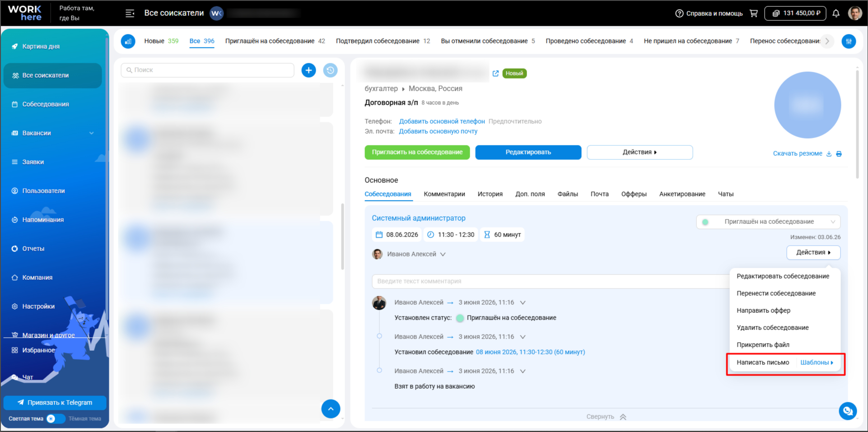The width and height of the screenshot is (868, 432).
Task: Open the hamburger menu icon
Action: (x=130, y=14)
